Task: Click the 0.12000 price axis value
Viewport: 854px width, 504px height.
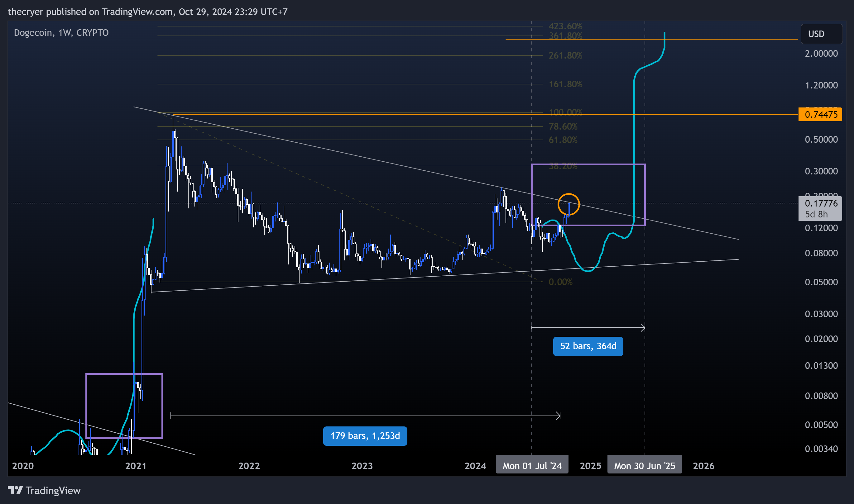Action: (821, 228)
